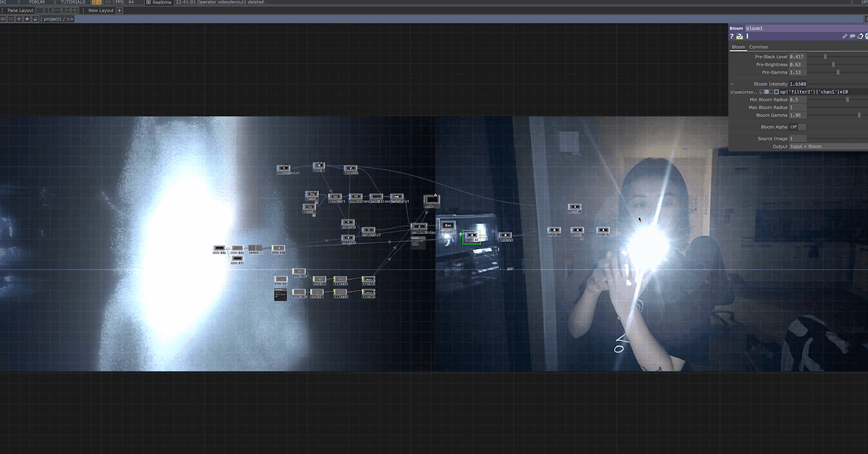Screen dimensions: 868x454
Task: Toggle Bloom Alpha Off switch
Action: click(798, 127)
